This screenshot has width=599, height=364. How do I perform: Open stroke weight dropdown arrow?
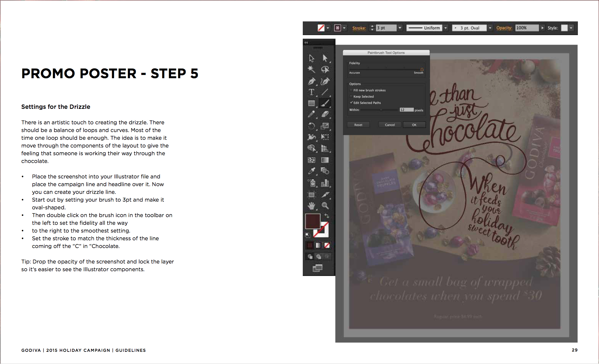(x=400, y=28)
